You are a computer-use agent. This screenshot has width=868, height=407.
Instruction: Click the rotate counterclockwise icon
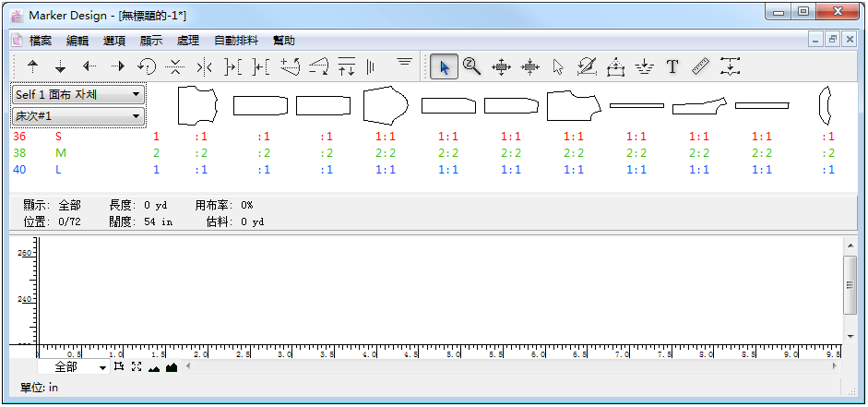click(x=147, y=67)
